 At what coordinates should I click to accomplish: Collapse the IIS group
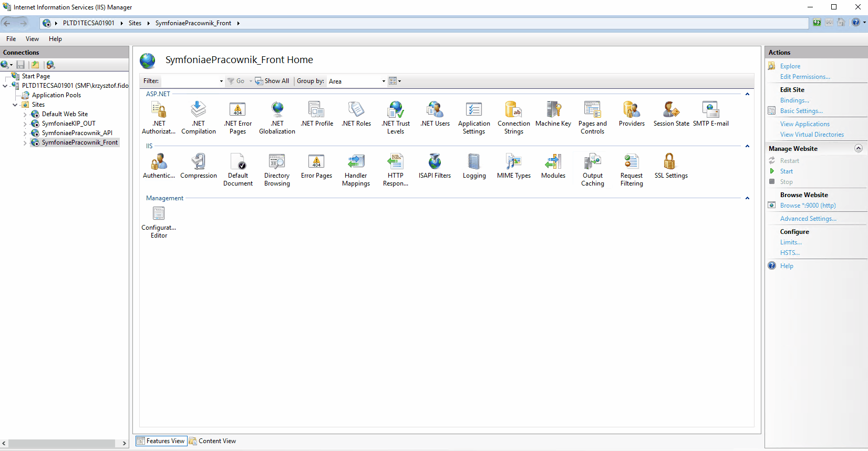747,146
